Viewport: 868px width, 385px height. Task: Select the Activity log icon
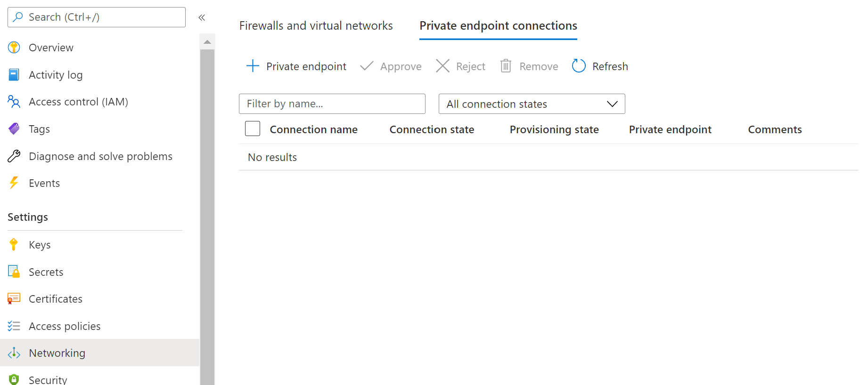(x=14, y=74)
